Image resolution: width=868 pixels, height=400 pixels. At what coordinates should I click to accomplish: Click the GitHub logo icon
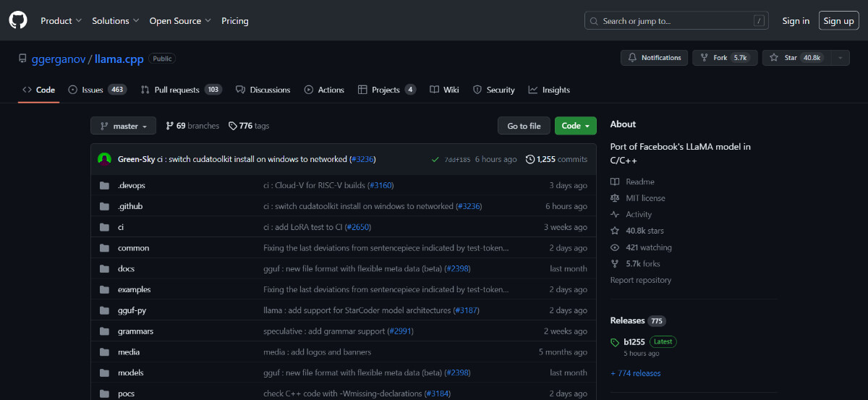[x=18, y=20]
